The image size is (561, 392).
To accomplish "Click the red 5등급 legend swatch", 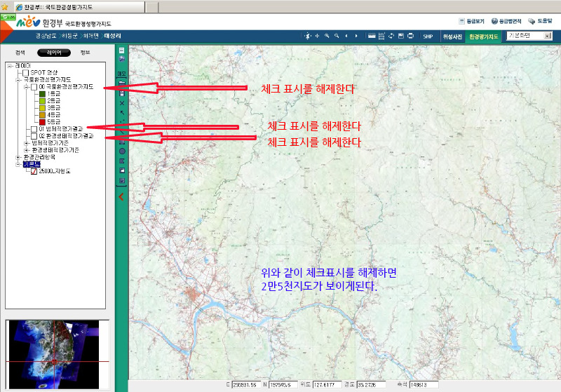I will 42,122.
